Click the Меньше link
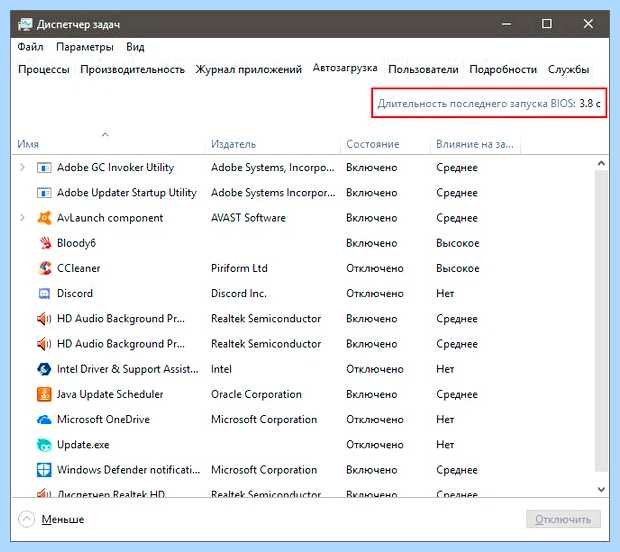 point(62,519)
